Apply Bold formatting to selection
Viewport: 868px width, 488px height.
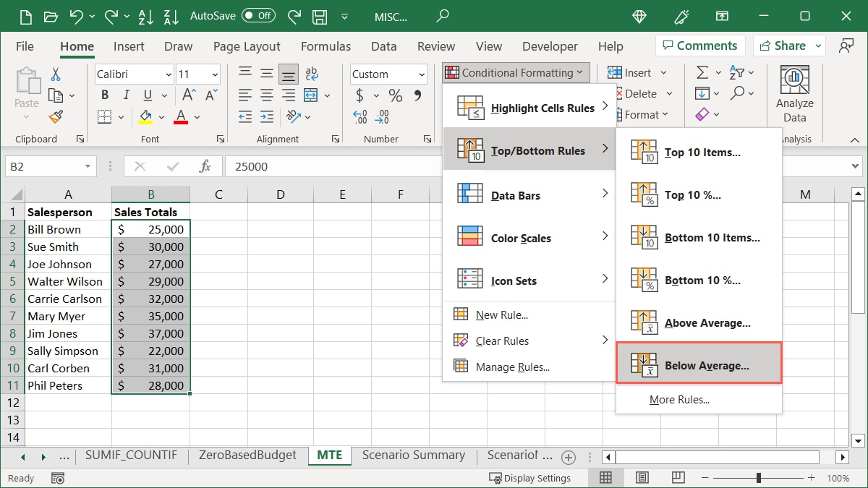tap(105, 95)
